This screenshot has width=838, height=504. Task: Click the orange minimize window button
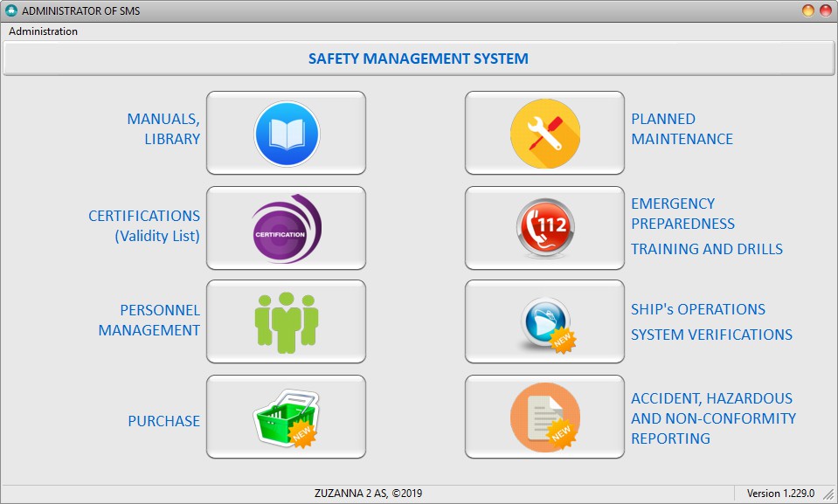click(808, 10)
